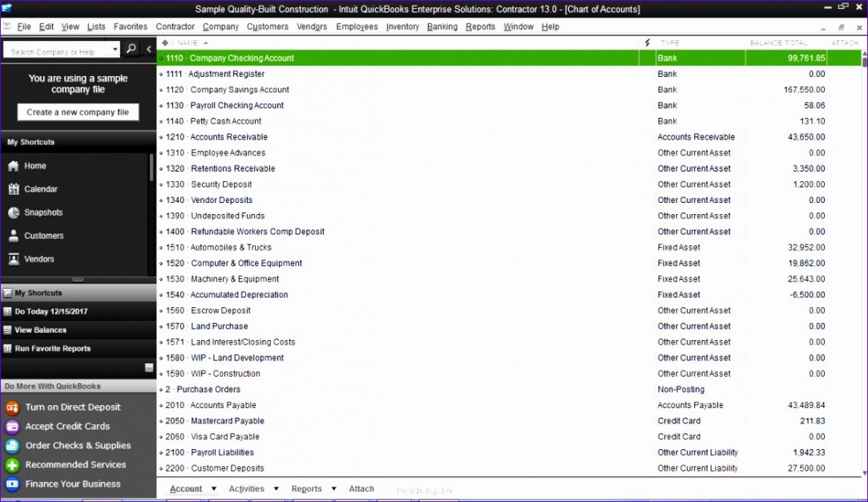
Task: Open the Help menu
Action: [551, 26]
